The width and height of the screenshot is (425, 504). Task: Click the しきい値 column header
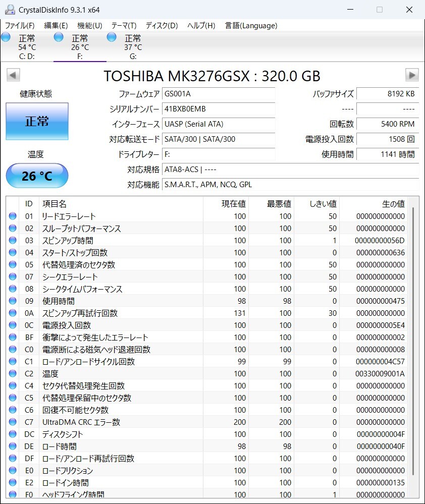tap(317, 204)
